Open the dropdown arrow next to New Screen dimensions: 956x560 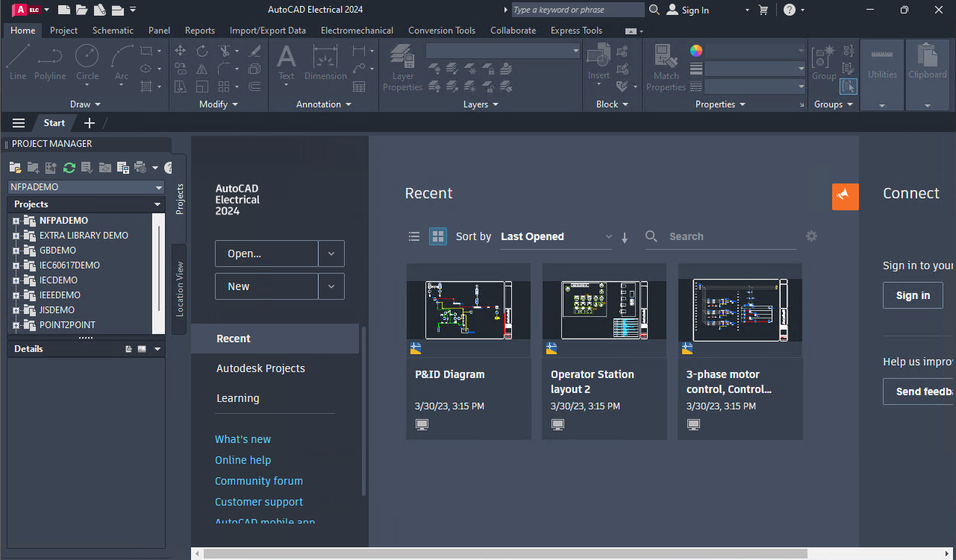331,286
